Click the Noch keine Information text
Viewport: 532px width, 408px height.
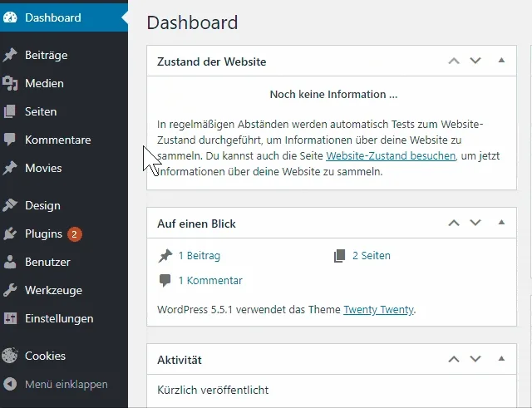click(333, 94)
